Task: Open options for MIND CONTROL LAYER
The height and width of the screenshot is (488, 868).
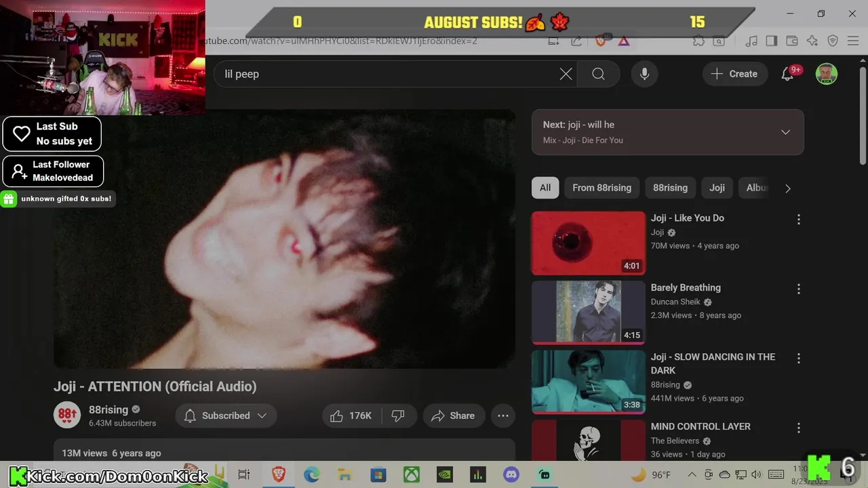Action: click(798, 428)
